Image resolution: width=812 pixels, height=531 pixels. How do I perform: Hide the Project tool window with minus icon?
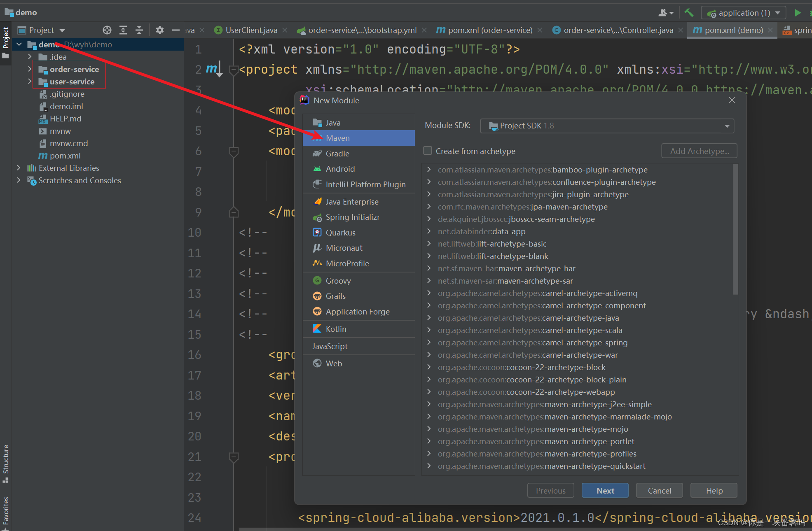point(176,30)
